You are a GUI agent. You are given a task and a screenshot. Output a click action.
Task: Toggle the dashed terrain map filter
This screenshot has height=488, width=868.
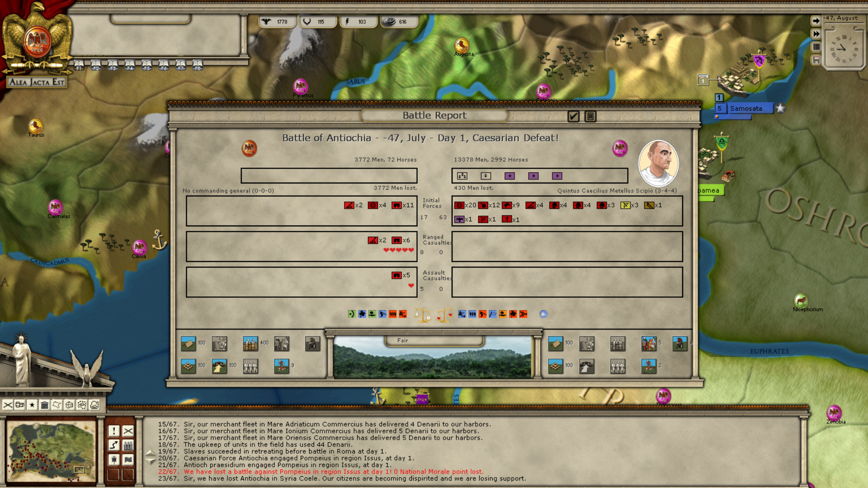click(x=82, y=405)
